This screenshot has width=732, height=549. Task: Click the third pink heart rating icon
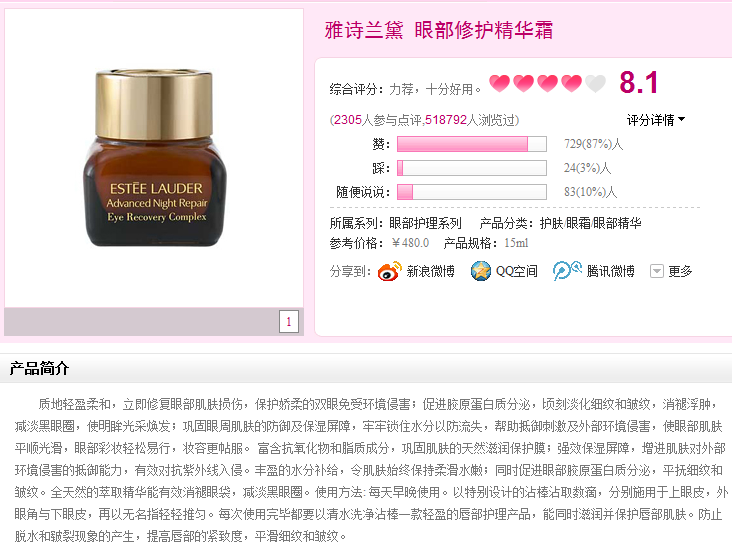coord(548,84)
